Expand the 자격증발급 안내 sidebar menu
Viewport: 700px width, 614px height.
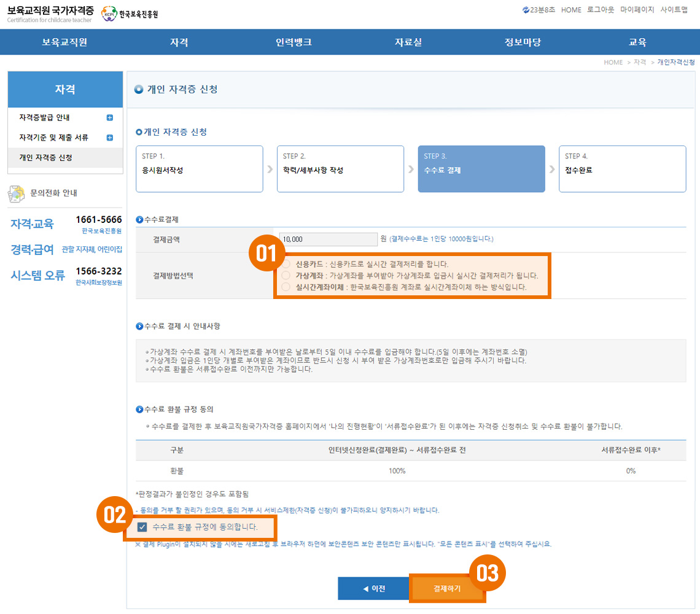110,117
